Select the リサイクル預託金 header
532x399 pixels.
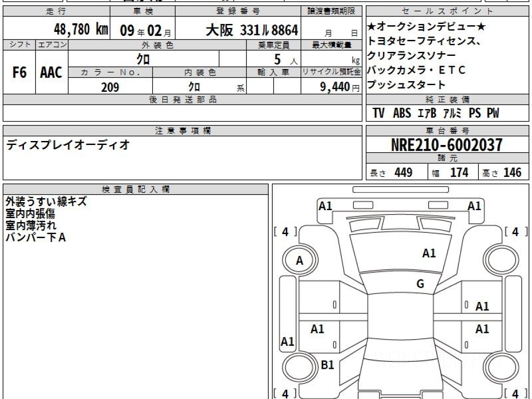coord(332,72)
